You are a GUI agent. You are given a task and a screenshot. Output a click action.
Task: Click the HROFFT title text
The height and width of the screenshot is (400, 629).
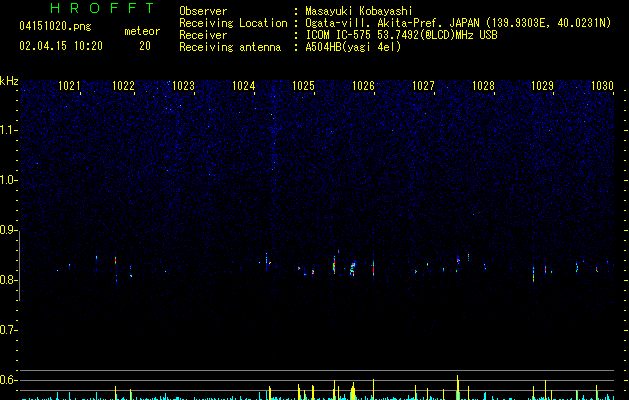(102, 8)
